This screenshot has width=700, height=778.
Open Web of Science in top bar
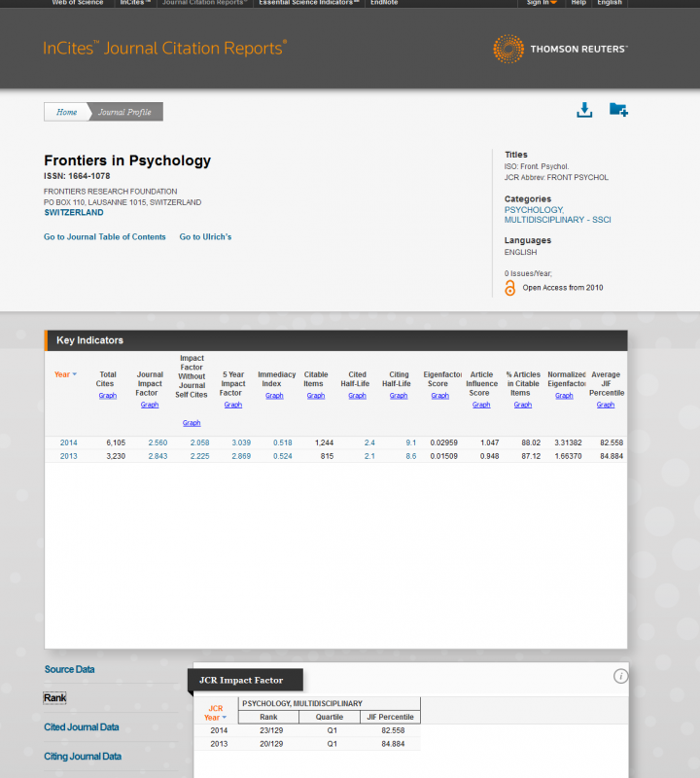(x=78, y=3)
